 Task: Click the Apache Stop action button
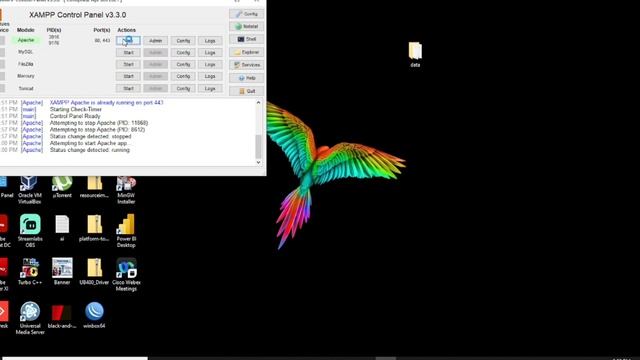click(x=128, y=40)
